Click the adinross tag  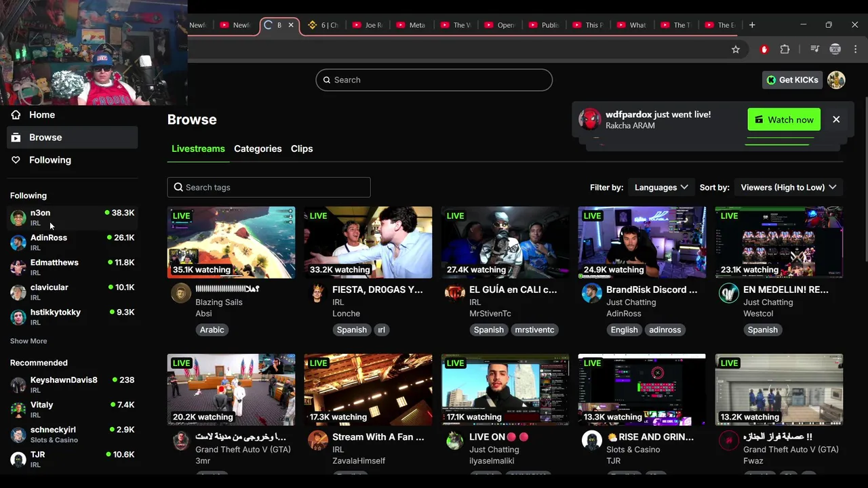pyautogui.click(x=665, y=330)
